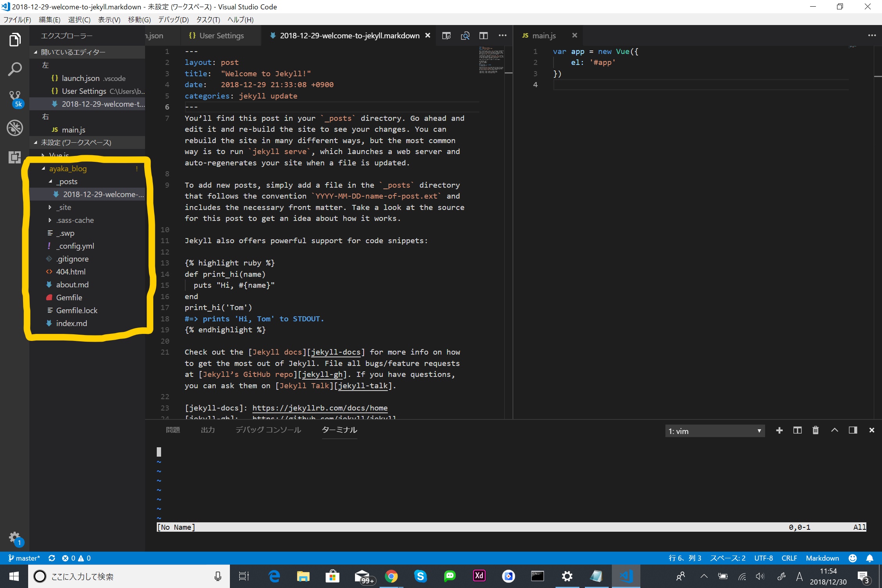Open the Source Control view showing 5k changes
This screenshot has width=882, height=588.
(15, 97)
